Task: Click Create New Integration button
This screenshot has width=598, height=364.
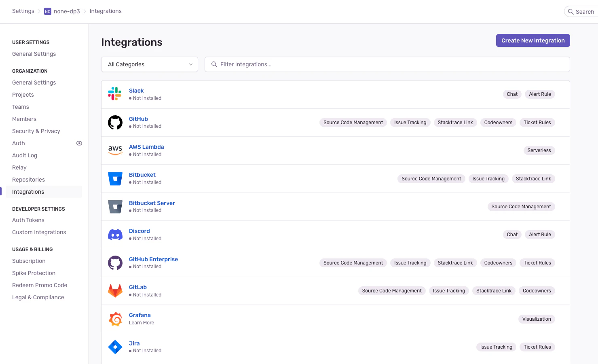Action: click(533, 40)
